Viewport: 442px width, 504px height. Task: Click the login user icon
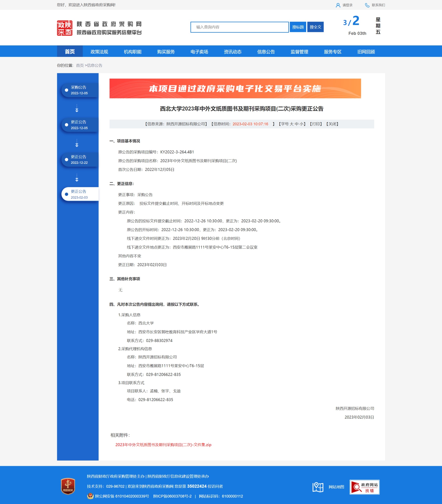point(338,5)
